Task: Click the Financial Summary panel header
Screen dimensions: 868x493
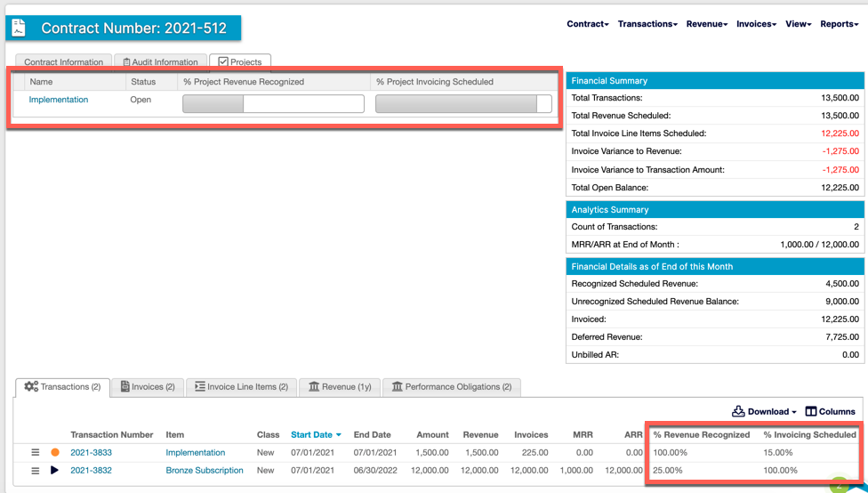Action: pyautogui.click(x=715, y=81)
